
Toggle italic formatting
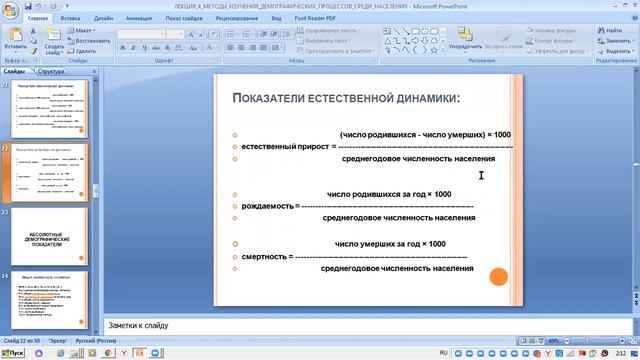point(133,48)
